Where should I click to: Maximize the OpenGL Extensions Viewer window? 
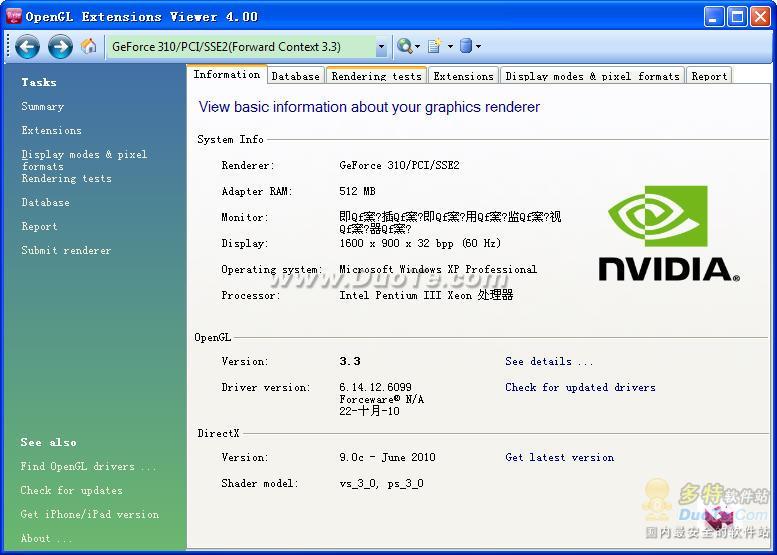coord(737,17)
